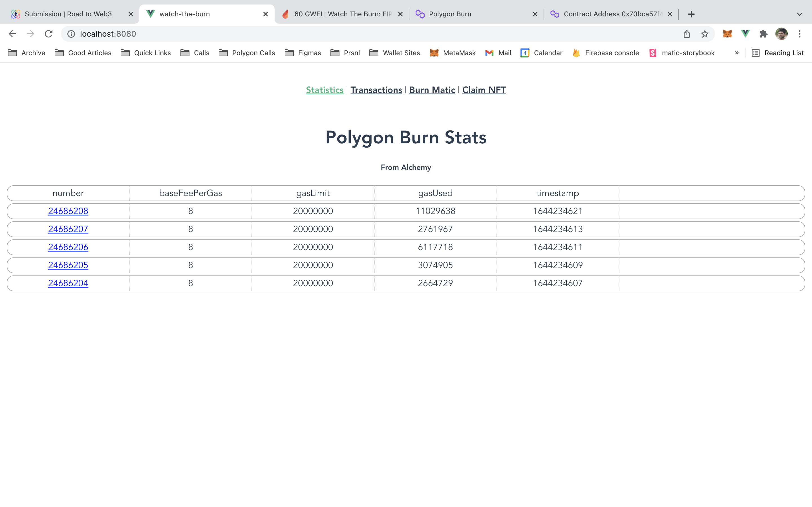Image resolution: width=812 pixels, height=507 pixels.
Task: Click the Transactions navigation link
Action: tap(376, 90)
